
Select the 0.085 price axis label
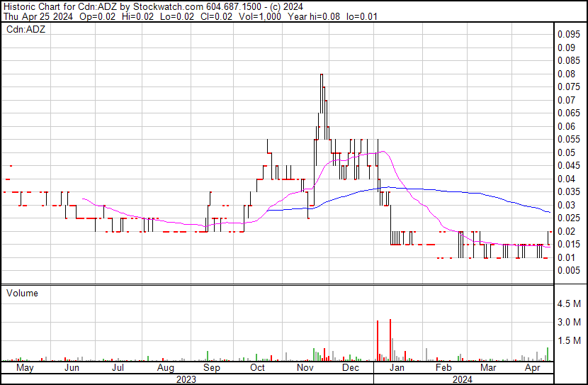569,60
